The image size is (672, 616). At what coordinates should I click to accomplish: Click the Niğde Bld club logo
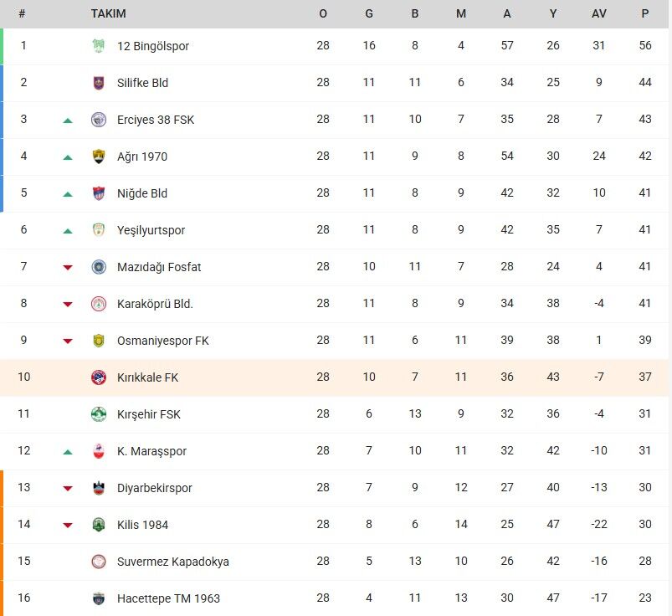pyautogui.click(x=99, y=193)
